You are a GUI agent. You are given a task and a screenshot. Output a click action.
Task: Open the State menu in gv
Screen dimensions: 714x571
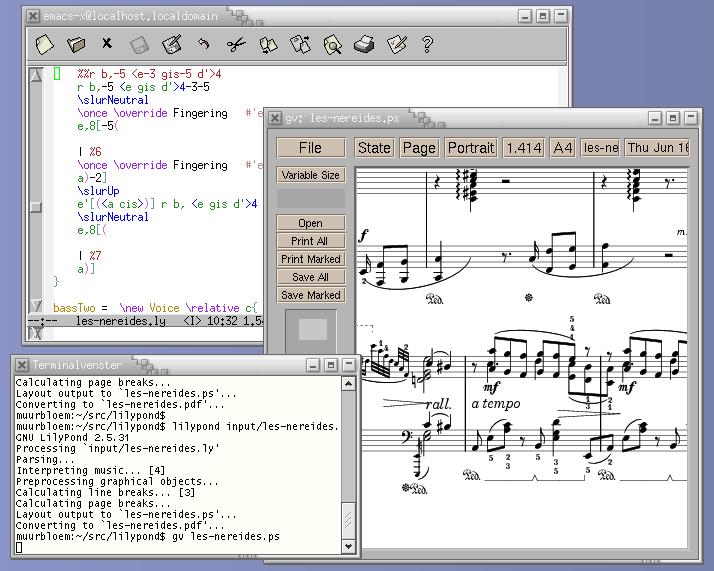click(374, 148)
